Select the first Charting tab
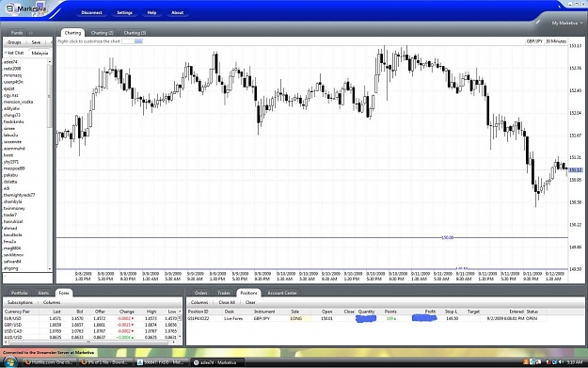 click(x=72, y=33)
